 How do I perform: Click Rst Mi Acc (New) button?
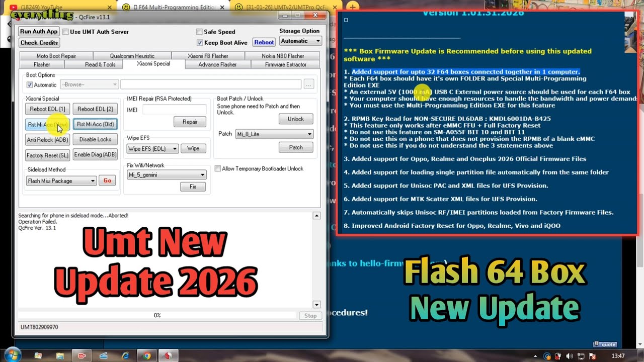pos(47,124)
